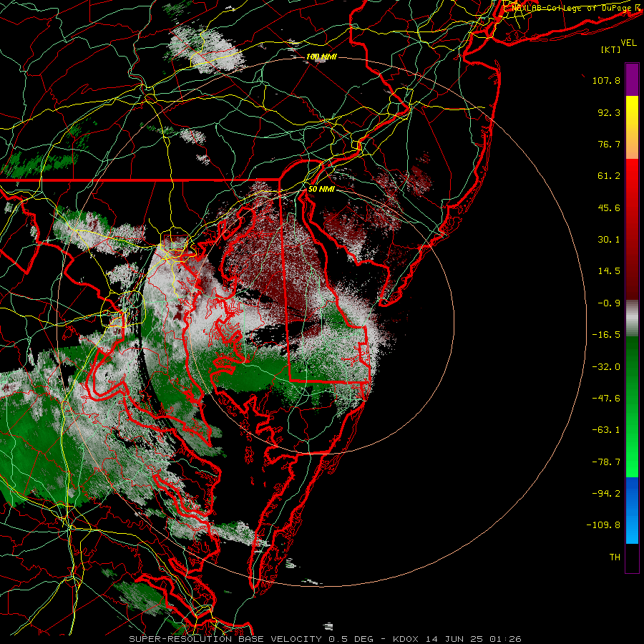Click the TH legend label
644x644 pixels.
click(615, 557)
